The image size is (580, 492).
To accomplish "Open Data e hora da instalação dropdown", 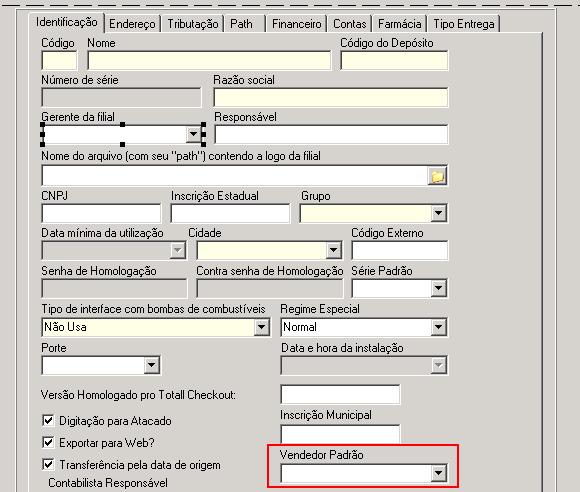I will pyautogui.click(x=438, y=365).
